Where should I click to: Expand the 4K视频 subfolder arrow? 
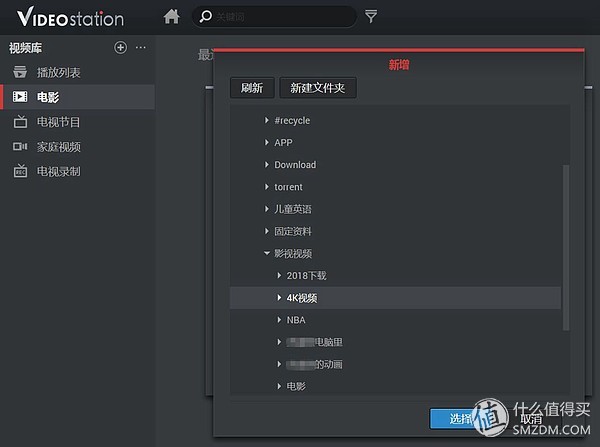click(x=279, y=297)
